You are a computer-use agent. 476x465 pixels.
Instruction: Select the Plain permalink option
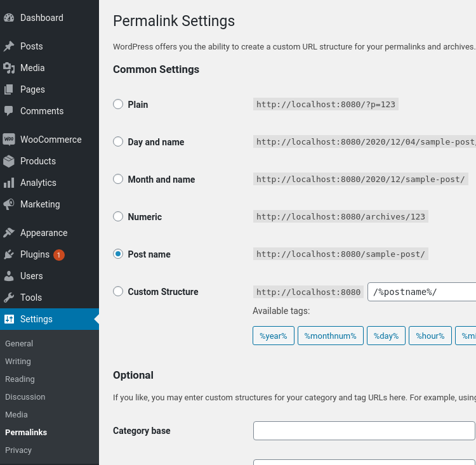(x=118, y=104)
